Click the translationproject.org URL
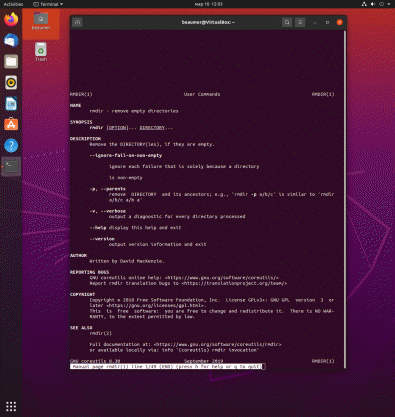 (x=234, y=283)
